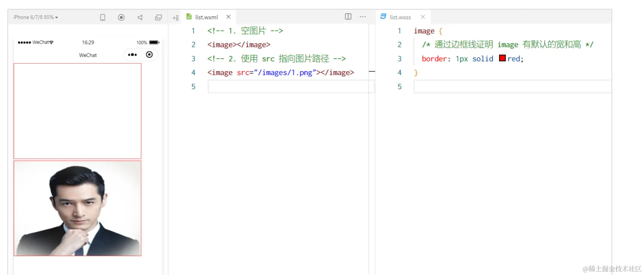Click empty line 5 in list.wxml editor

click(291, 87)
